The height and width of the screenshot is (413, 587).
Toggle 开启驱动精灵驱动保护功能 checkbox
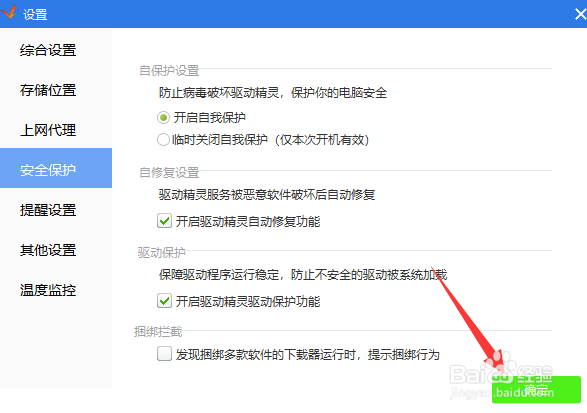click(164, 301)
